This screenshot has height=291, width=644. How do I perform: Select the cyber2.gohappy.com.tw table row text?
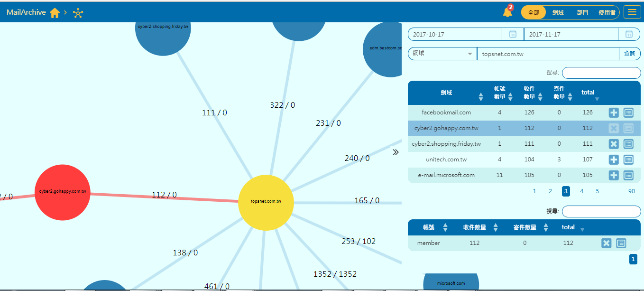click(x=446, y=128)
